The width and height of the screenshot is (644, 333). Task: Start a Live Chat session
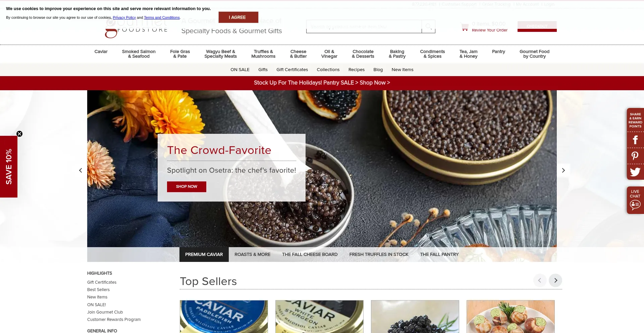click(x=635, y=200)
